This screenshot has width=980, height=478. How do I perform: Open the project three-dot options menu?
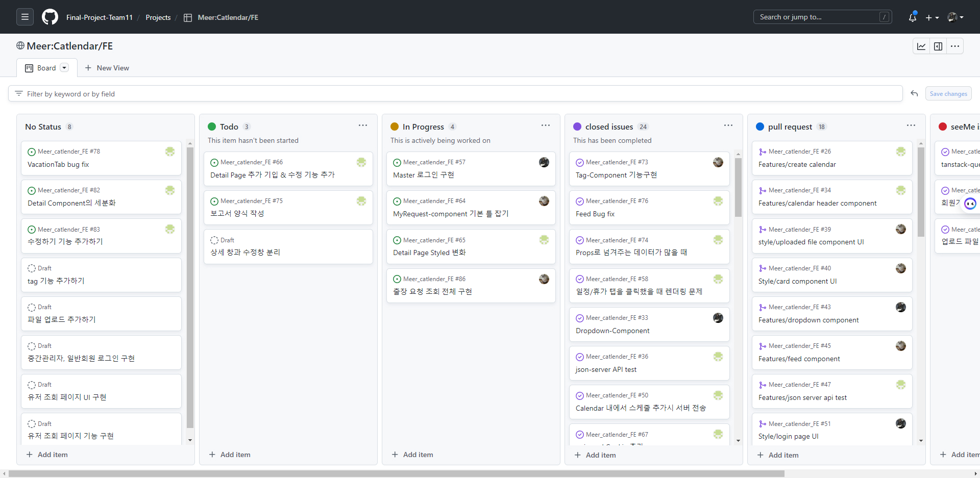pyautogui.click(x=955, y=46)
